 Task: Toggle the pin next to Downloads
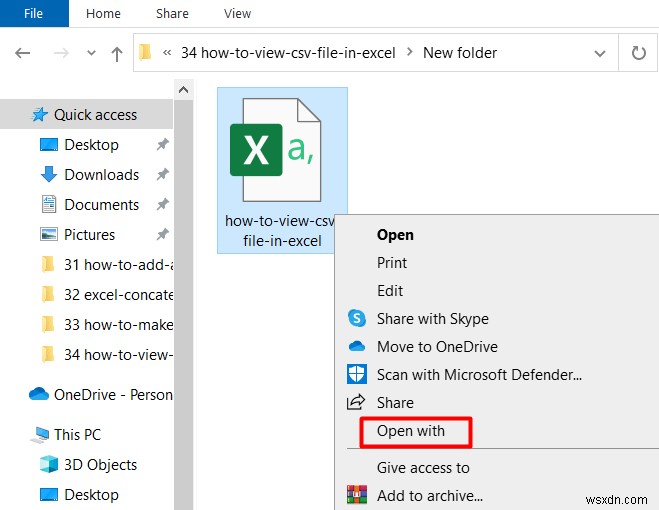click(162, 174)
